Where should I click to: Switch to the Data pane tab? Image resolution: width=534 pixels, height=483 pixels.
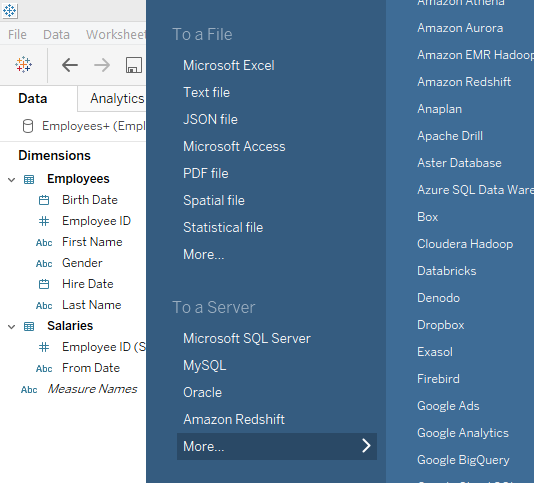click(33, 98)
